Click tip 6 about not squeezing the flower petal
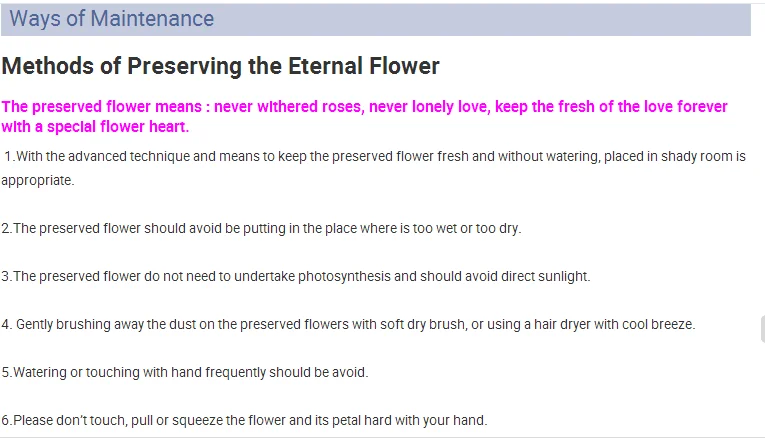The width and height of the screenshot is (765, 438). [x=244, y=420]
